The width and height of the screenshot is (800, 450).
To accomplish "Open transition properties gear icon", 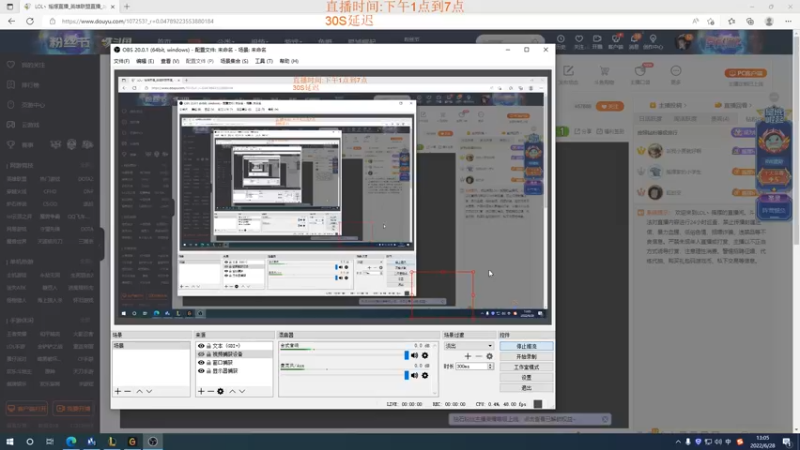I will coord(489,356).
